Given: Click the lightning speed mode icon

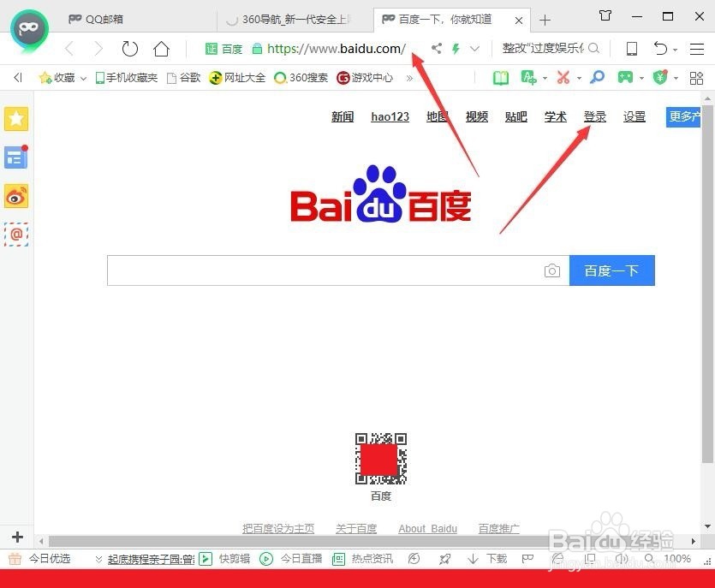Looking at the screenshot, I should 456,48.
